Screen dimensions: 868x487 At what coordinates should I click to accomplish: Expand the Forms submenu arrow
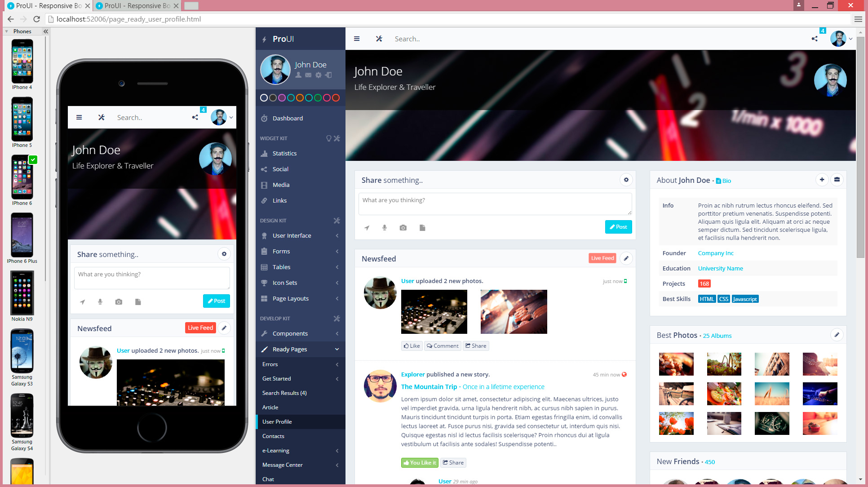[337, 250]
